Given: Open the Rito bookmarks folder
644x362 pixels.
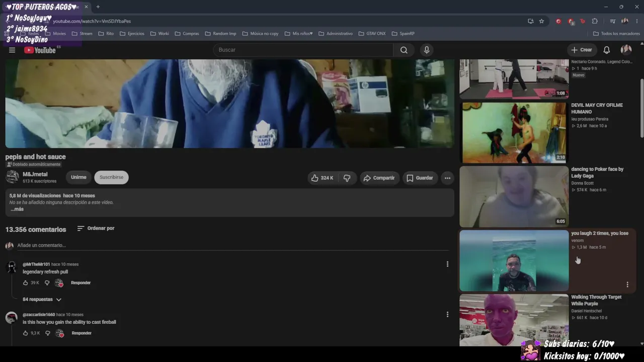Looking at the screenshot, I should coord(106,34).
